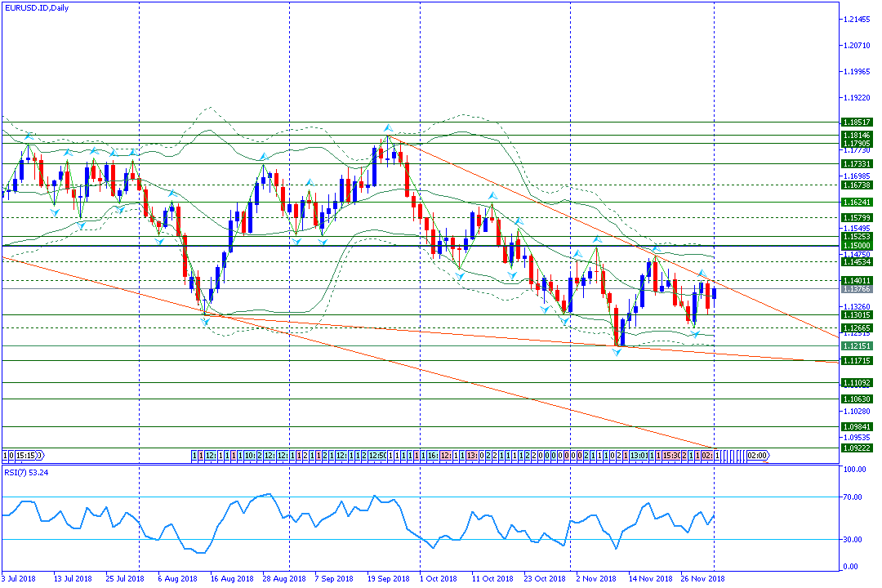Click the current price label 1.13766
882x588 pixels.
pyautogui.click(x=857, y=289)
